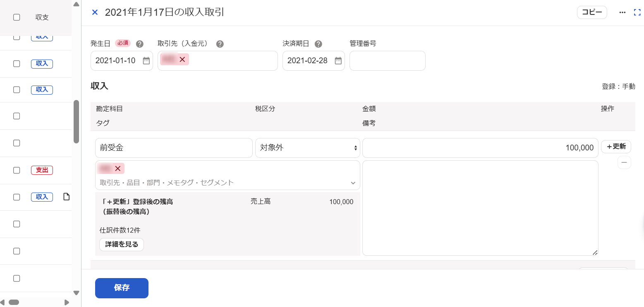
Task: Click the resize handle of the 備考 textarea
Action: point(595,252)
